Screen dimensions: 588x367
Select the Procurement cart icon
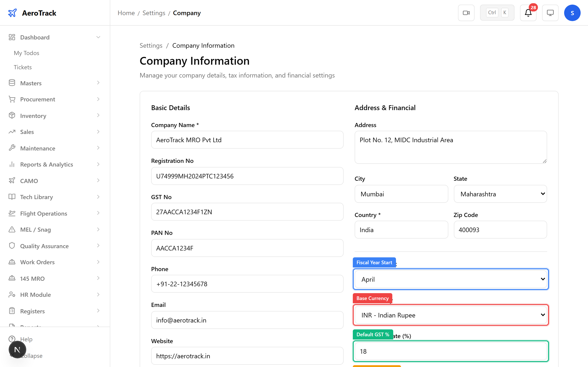[x=12, y=99]
